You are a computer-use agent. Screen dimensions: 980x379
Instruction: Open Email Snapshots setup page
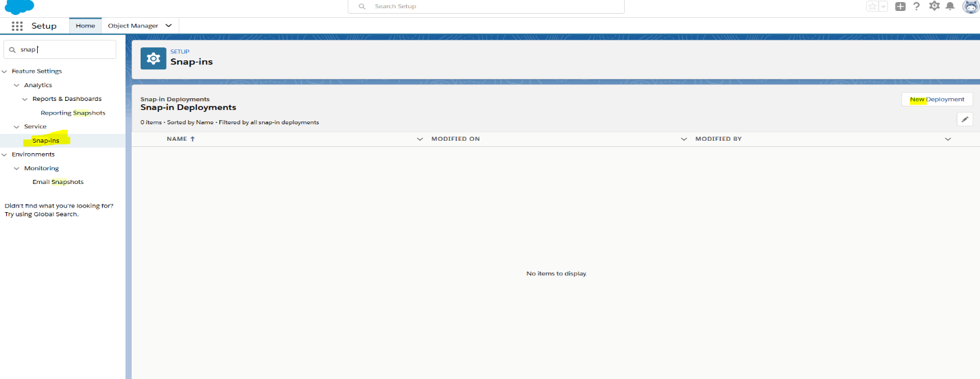58,182
